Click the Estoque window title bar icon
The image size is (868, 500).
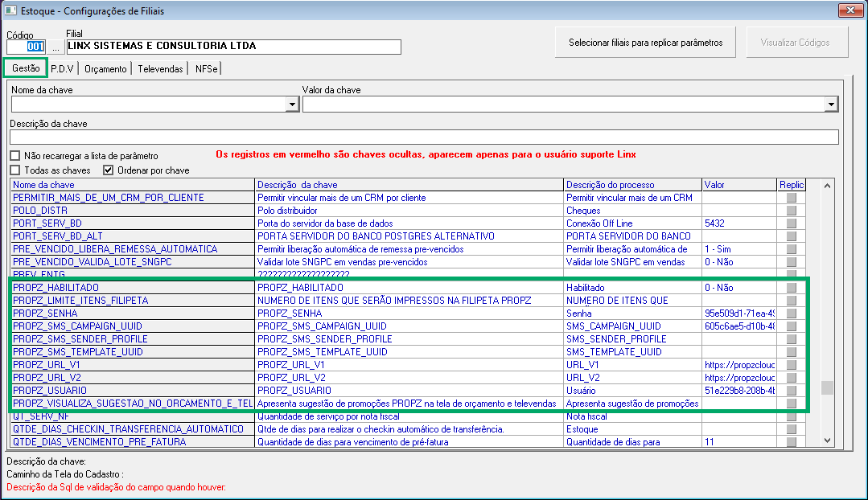click(11, 10)
